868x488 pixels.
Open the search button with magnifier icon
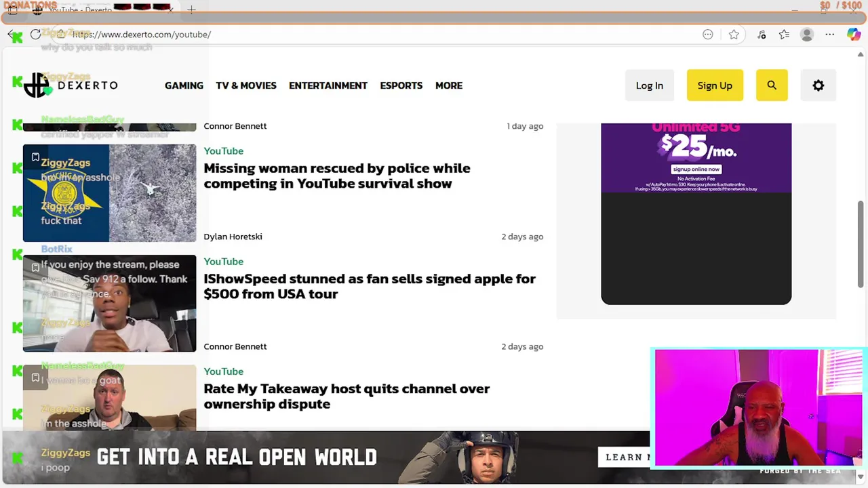coord(772,85)
